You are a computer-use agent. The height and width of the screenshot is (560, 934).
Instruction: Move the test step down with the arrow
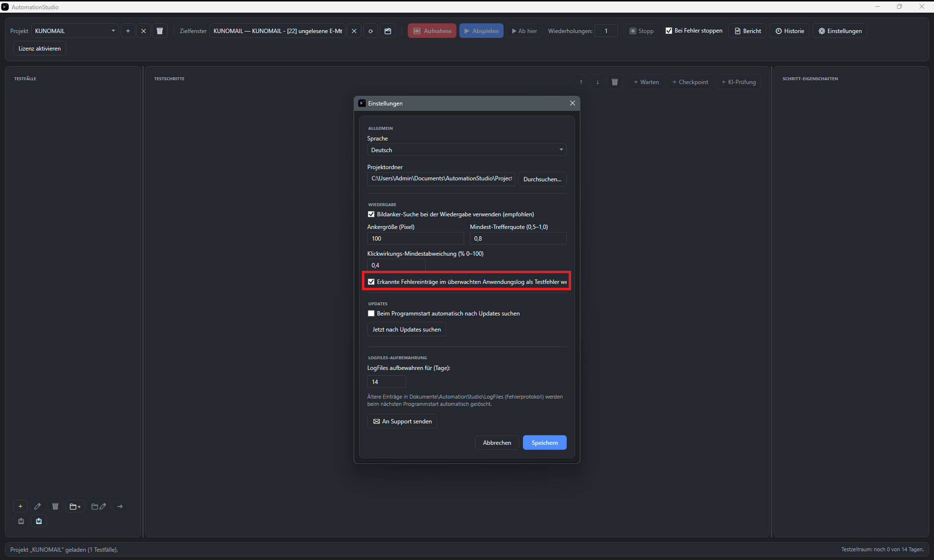pyautogui.click(x=597, y=82)
